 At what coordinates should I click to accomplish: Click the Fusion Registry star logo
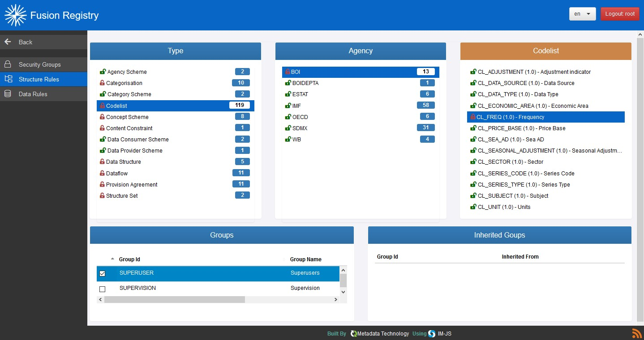point(15,15)
